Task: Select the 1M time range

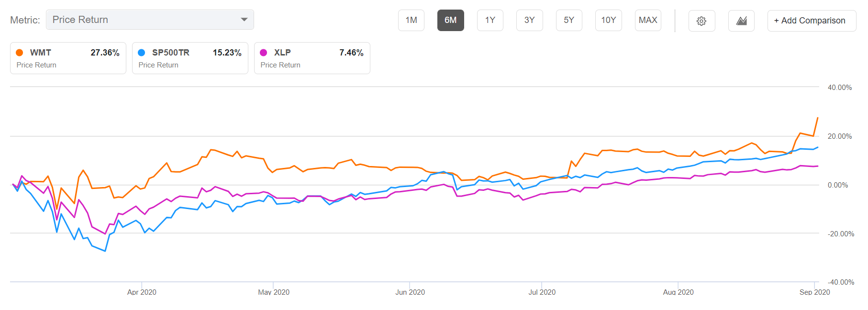Action: point(411,20)
